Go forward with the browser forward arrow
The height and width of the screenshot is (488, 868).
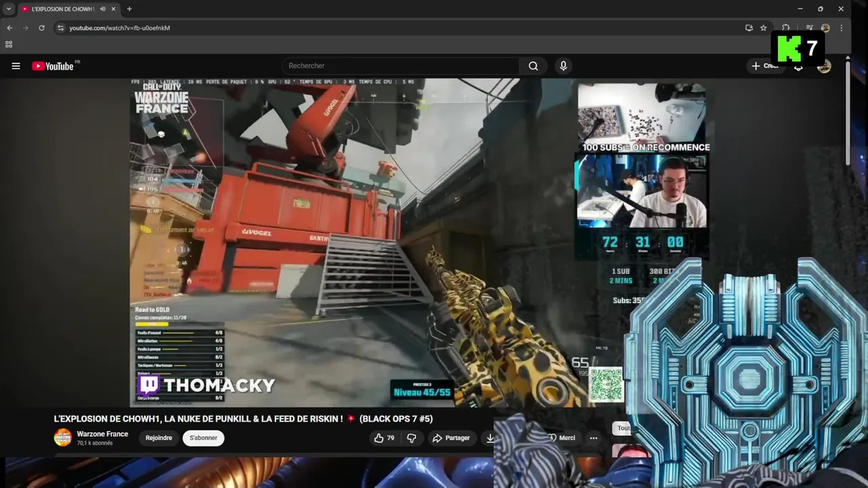click(26, 28)
